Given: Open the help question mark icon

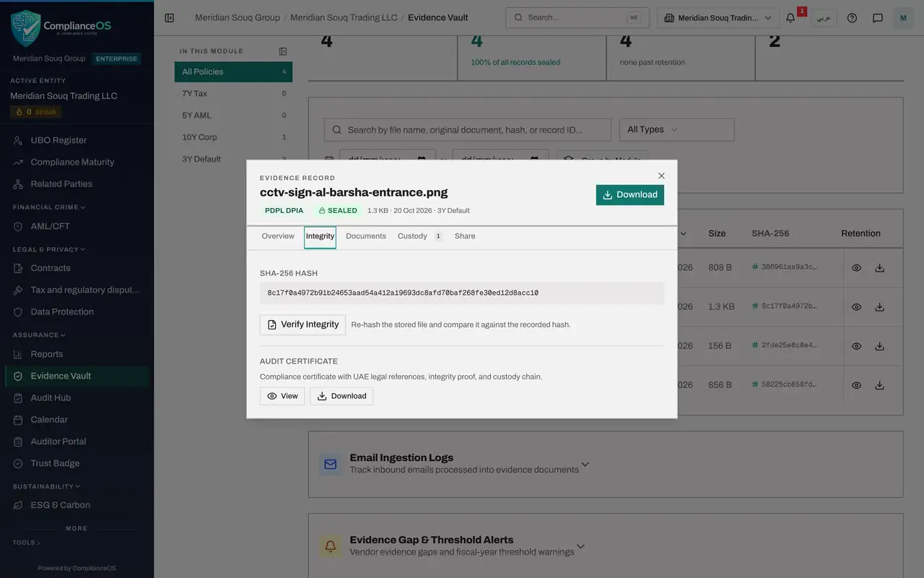Looking at the screenshot, I should (852, 18).
